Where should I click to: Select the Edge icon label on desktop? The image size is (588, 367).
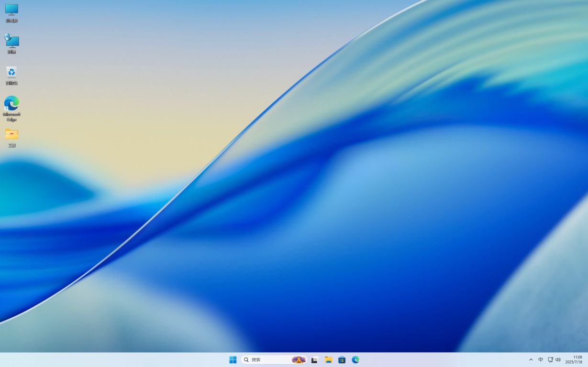pos(11,117)
